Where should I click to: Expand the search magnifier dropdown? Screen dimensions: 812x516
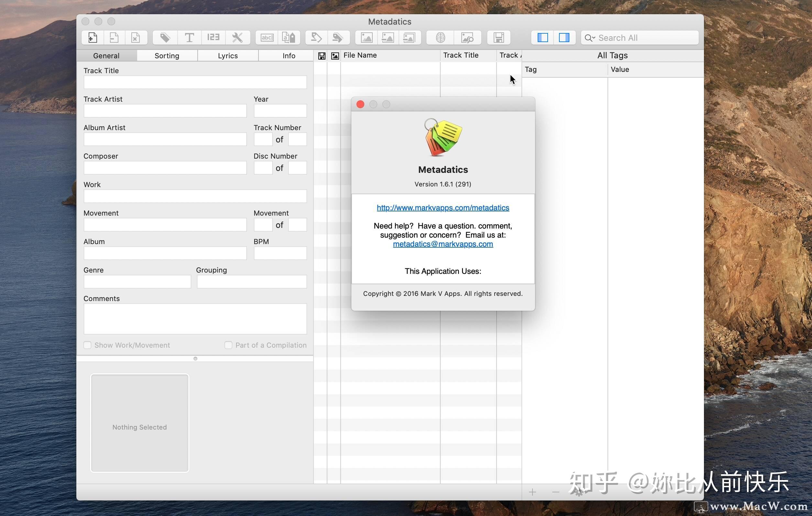pyautogui.click(x=590, y=38)
